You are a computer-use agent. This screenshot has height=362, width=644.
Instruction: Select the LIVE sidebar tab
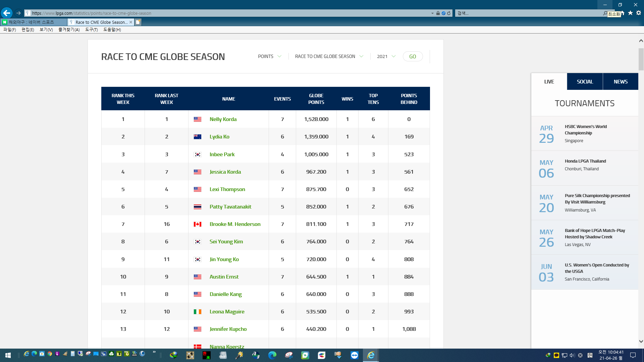(549, 81)
